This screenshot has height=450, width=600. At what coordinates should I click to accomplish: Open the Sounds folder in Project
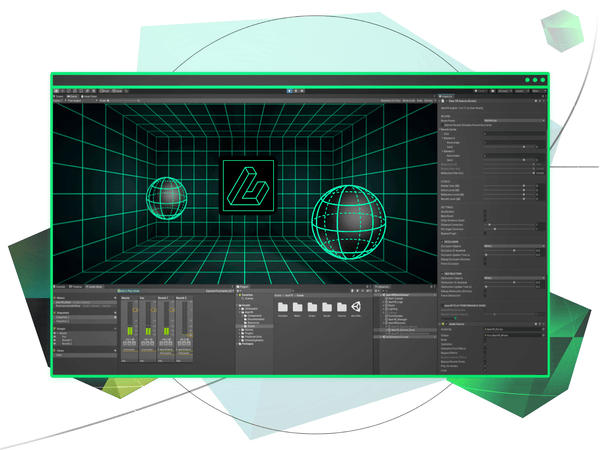coord(327,309)
